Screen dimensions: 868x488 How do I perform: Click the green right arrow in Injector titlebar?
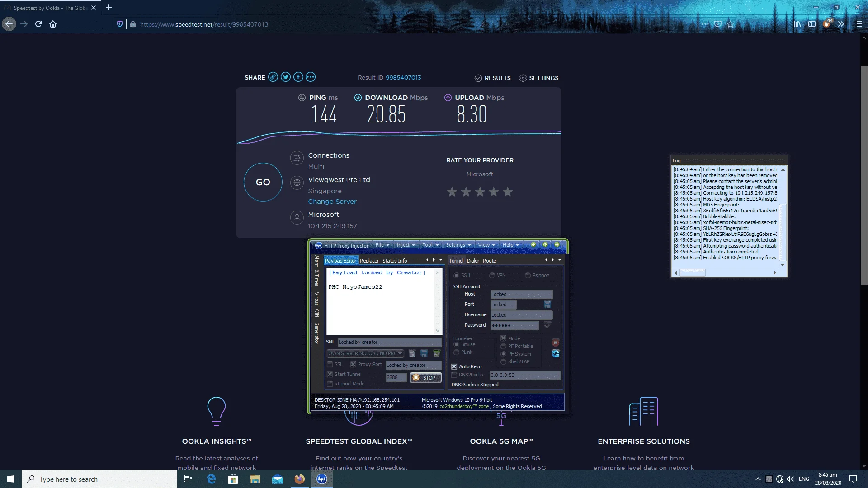(x=557, y=244)
